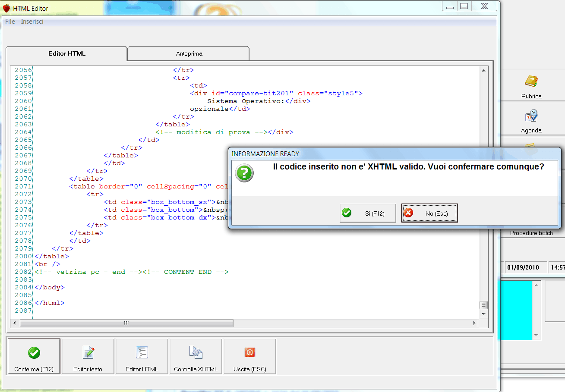Click the 'vetrina pc - end' comment line

[x=132, y=272]
